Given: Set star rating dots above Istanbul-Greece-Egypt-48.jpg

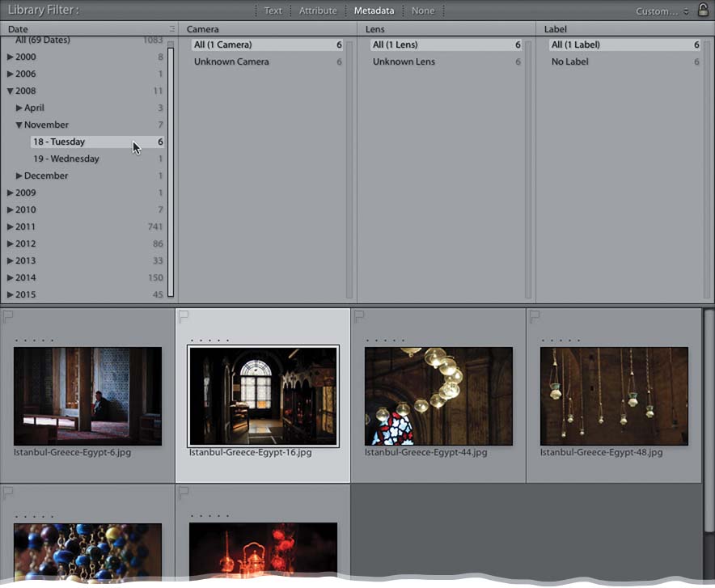Looking at the screenshot, I should [x=561, y=341].
